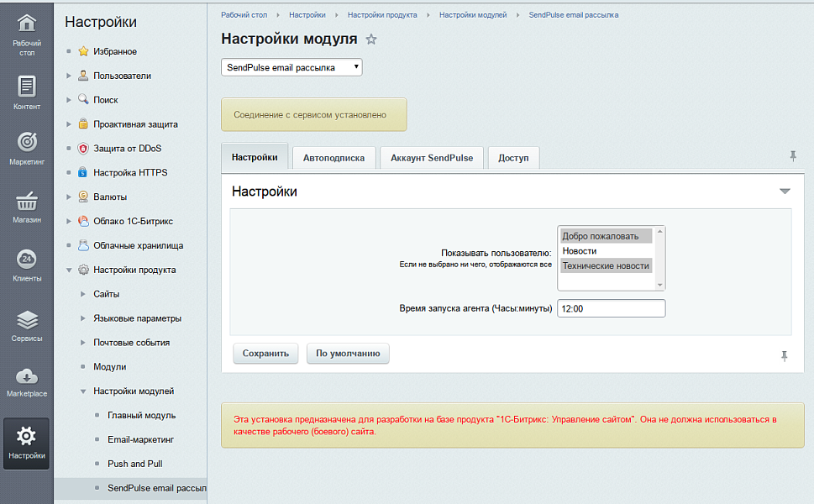Expand the Пользователи tree arrow
The image size is (814, 504).
pyautogui.click(x=69, y=76)
